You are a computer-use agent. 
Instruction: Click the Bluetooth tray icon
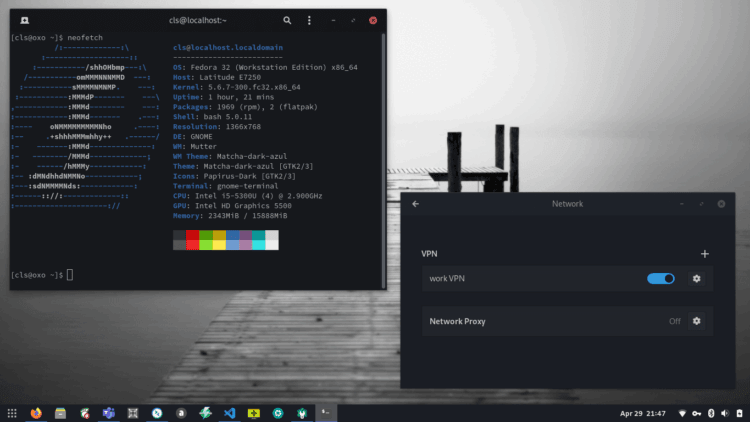pos(710,412)
